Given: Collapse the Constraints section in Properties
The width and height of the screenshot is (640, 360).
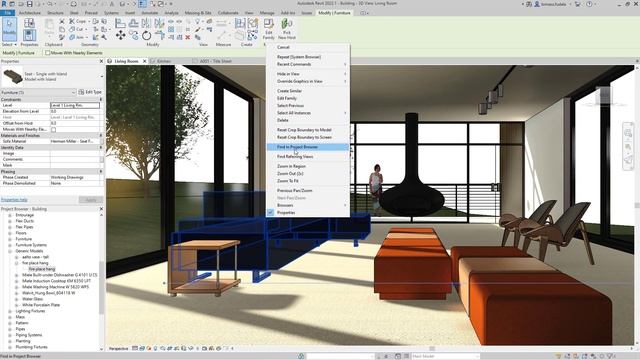Looking at the screenshot, I should tap(101, 99).
